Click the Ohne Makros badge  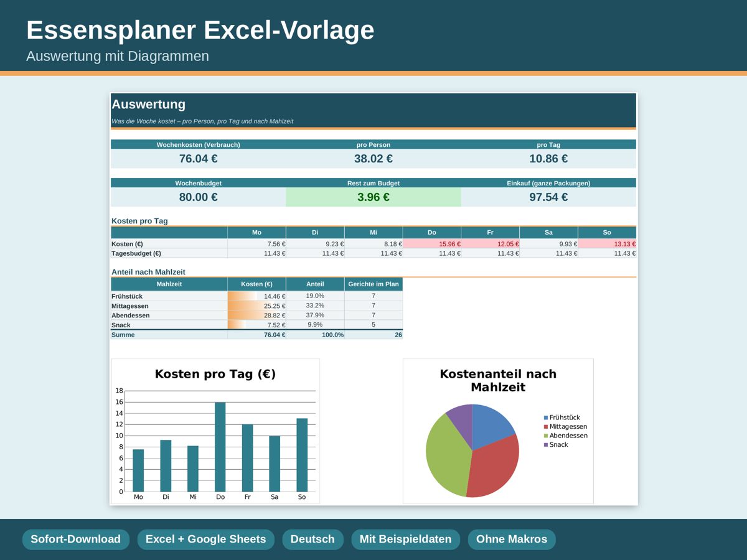point(512,539)
